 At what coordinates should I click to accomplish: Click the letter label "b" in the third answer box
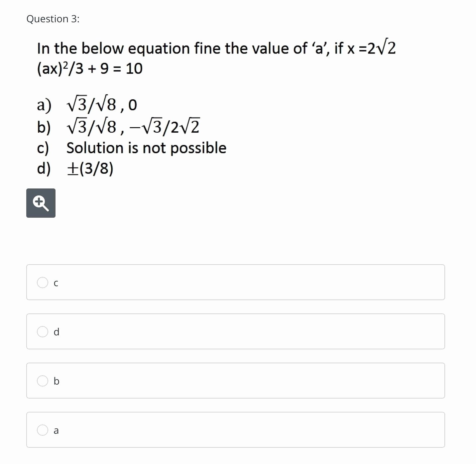coord(57,381)
